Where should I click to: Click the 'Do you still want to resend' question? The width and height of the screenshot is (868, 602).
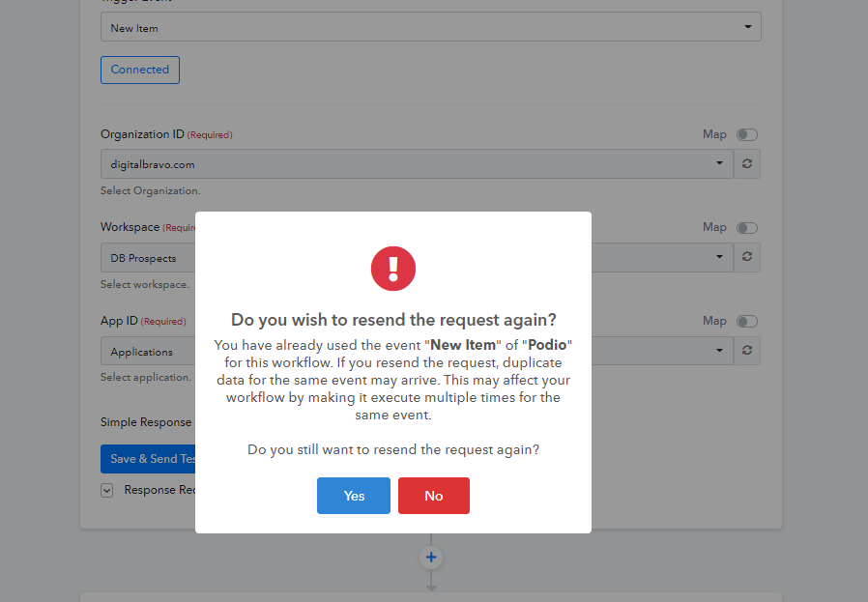(393, 450)
